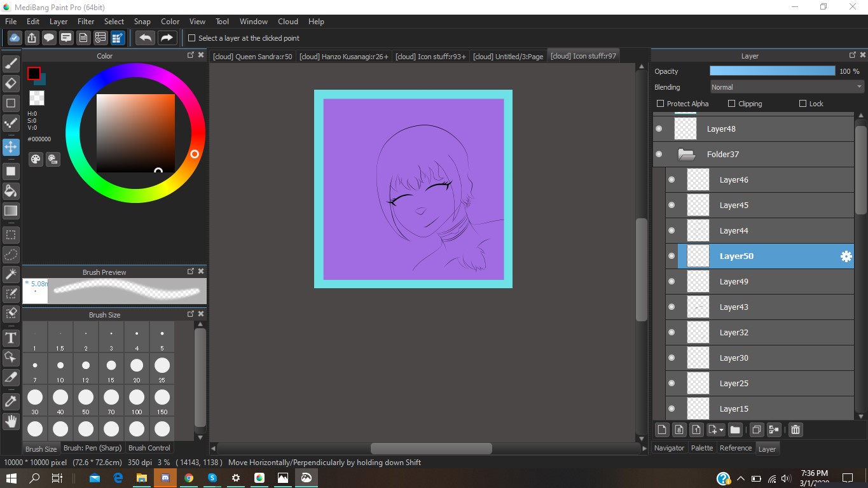The width and height of the screenshot is (868, 488).
Task: Create a new folder in the Layer panel
Action: click(734, 429)
